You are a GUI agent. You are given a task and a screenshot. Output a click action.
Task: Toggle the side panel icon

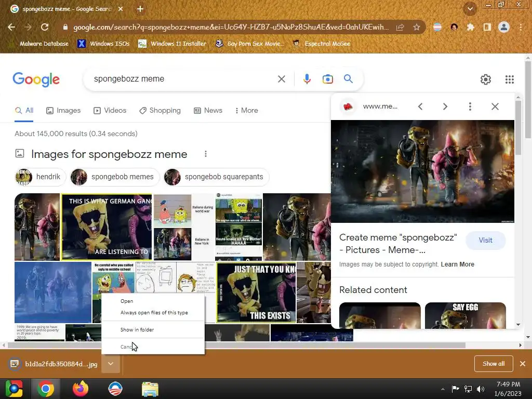tap(487, 27)
